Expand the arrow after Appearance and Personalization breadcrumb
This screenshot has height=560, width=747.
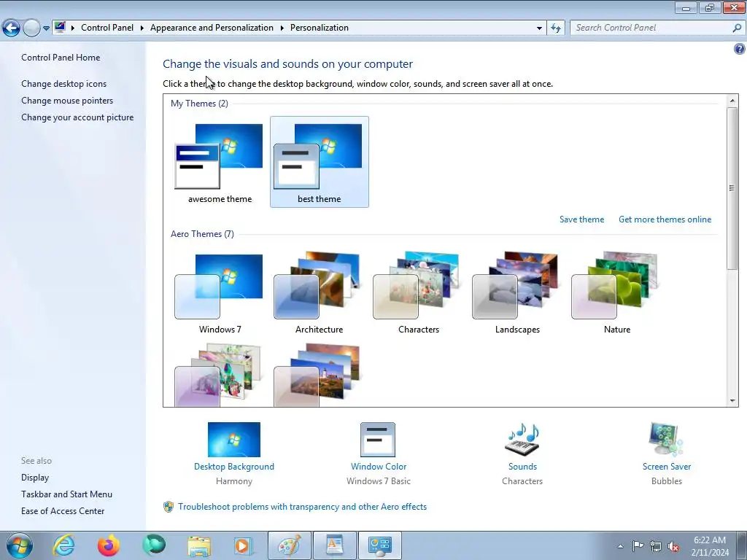tap(282, 28)
